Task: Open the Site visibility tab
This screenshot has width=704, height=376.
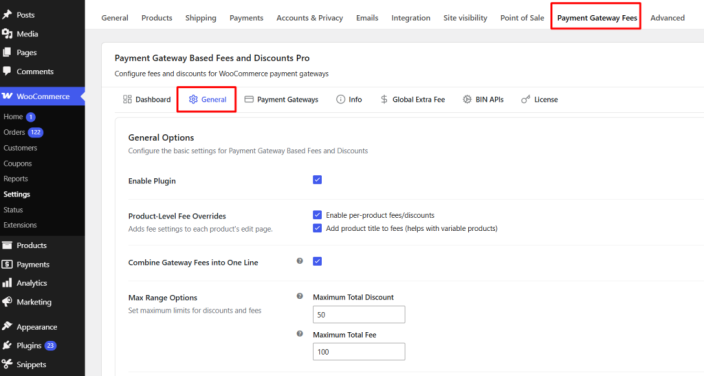Action: (x=465, y=18)
